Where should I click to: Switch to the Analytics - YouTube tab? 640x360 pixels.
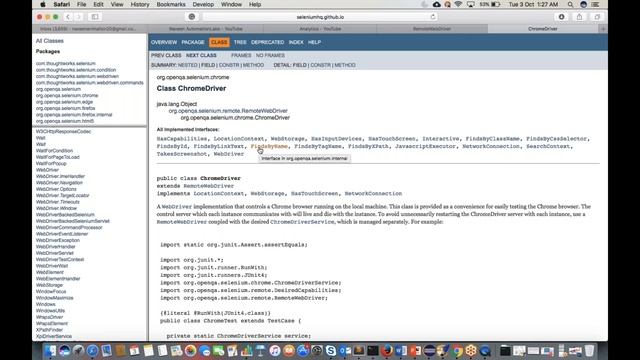[x=320, y=29]
